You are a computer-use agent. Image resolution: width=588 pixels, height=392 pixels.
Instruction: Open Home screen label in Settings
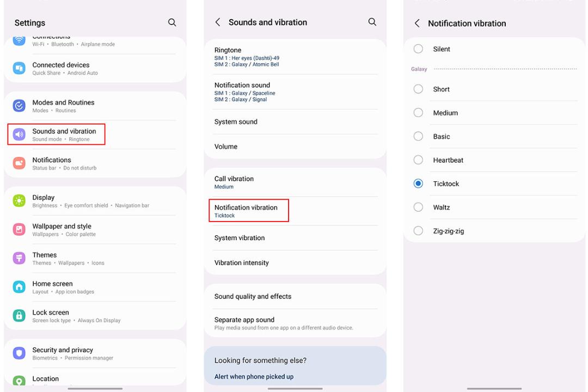click(52, 284)
